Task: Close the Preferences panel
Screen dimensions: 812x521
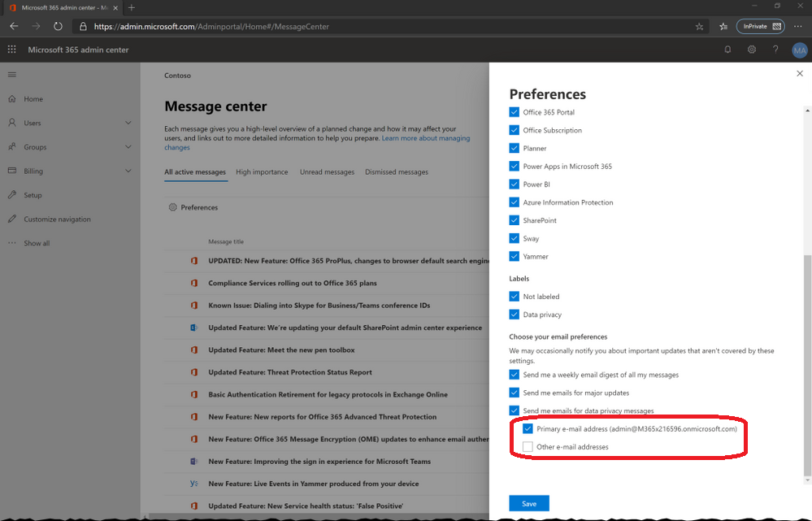Action: tap(799, 73)
